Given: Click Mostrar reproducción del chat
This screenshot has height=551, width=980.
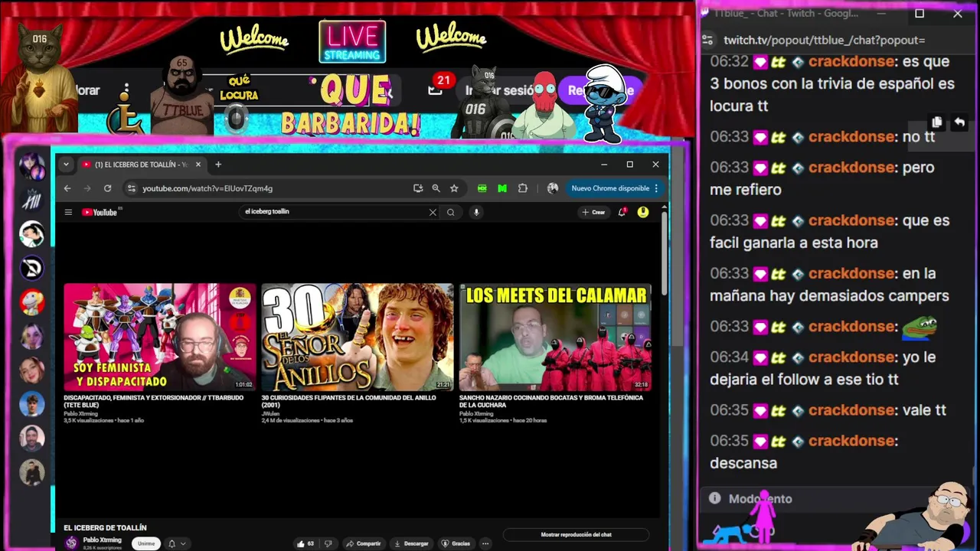Looking at the screenshot, I should (x=576, y=535).
